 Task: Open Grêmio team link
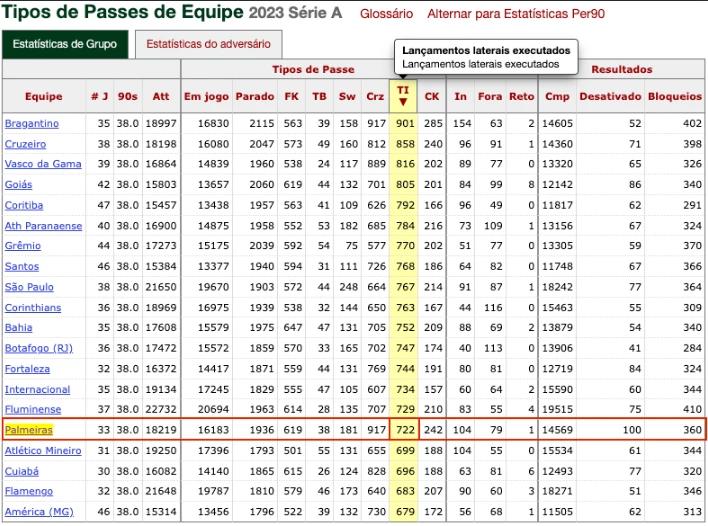click(x=23, y=246)
